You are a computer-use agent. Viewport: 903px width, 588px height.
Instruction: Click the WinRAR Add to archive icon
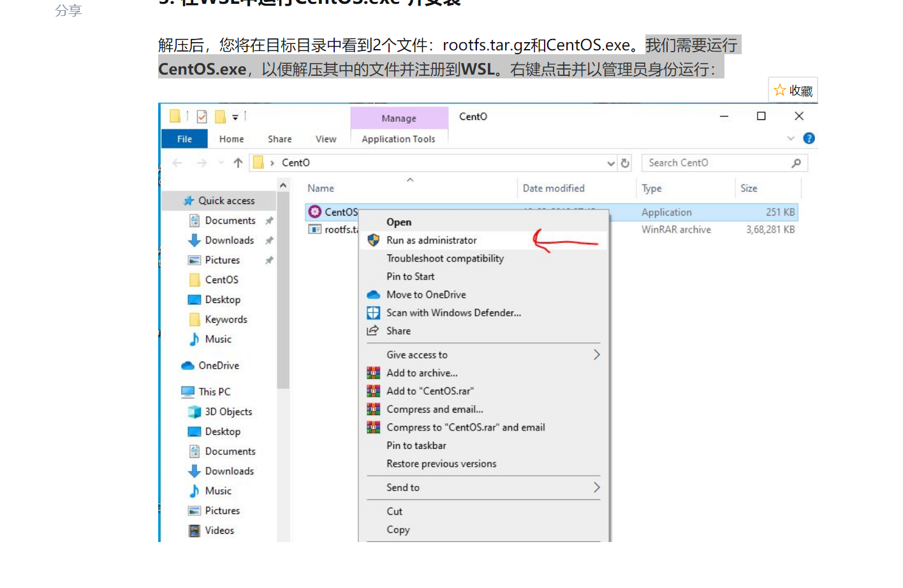pos(373,372)
